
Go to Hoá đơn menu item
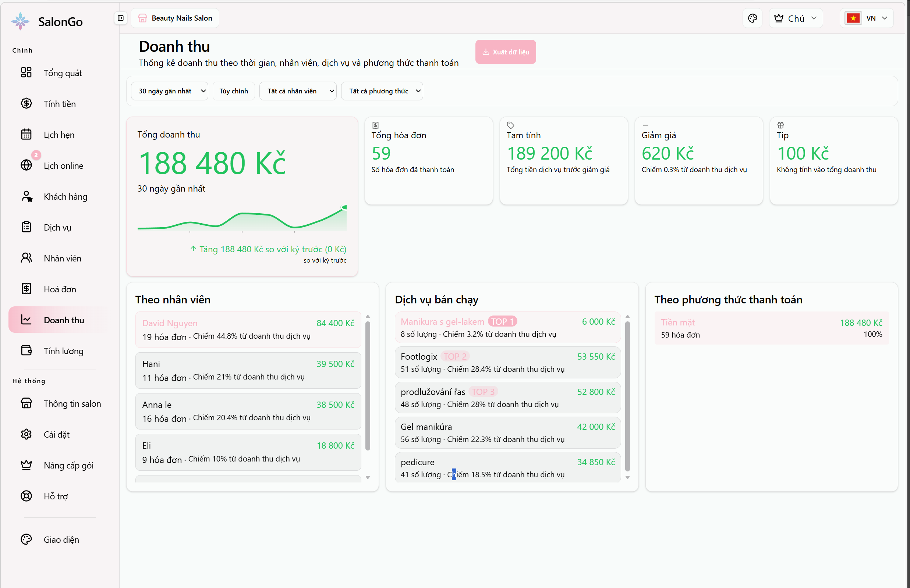(60, 289)
